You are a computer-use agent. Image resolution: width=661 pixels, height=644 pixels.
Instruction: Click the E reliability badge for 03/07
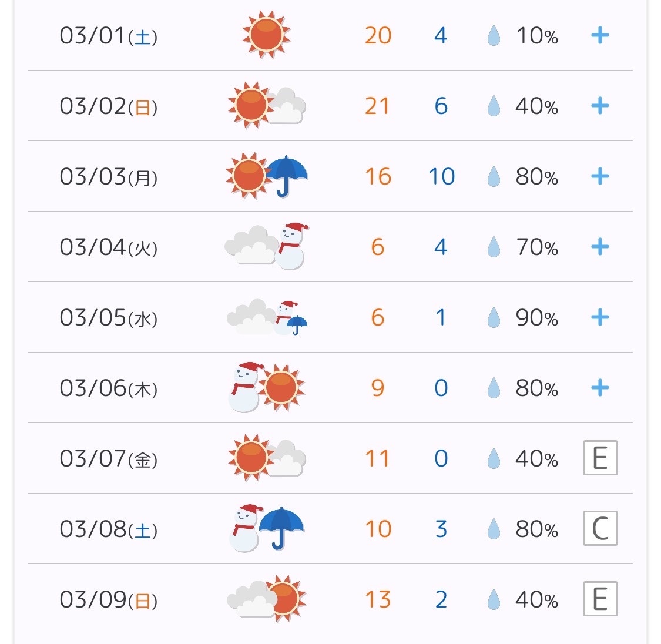tap(600, 458)
